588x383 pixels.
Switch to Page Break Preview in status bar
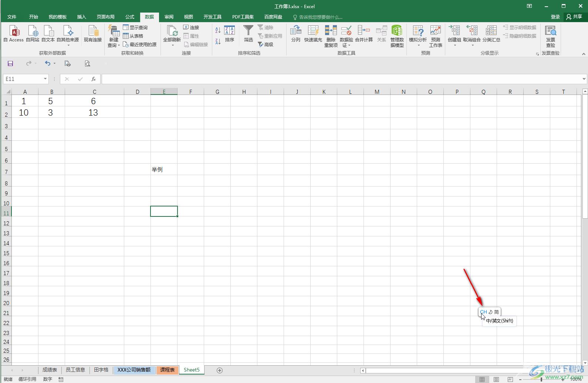[510, 379]
